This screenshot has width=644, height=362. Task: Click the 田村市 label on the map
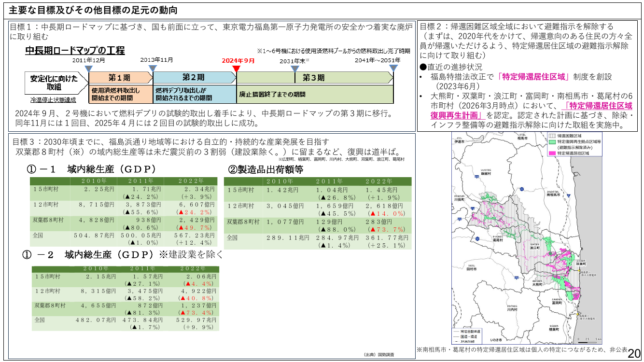click(x=472, y=269)
